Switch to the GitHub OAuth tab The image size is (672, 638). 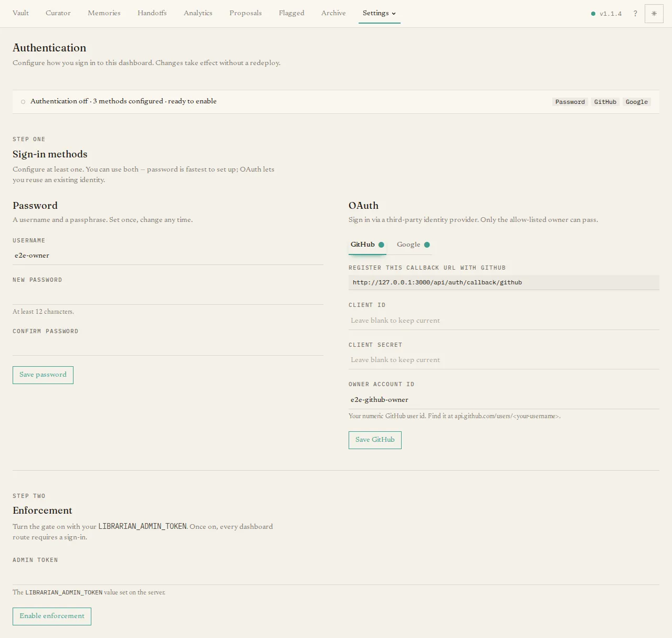367,244
